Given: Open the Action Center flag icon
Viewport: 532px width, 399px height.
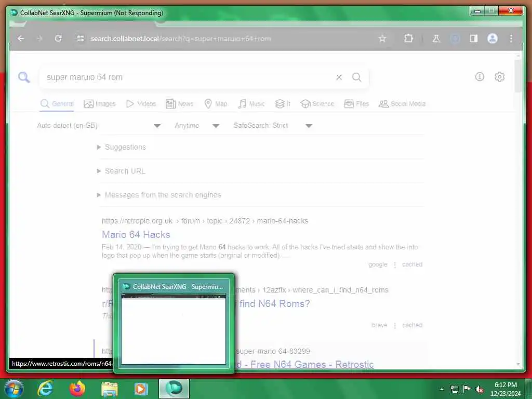Looking at the screenshot, I should pos(467,389).
